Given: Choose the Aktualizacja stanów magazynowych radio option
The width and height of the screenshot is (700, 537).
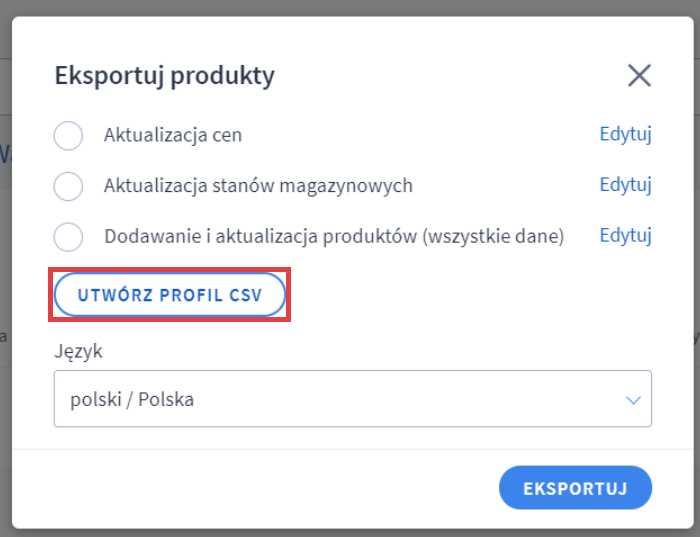Looking at the screenshot, I should 68,186.
